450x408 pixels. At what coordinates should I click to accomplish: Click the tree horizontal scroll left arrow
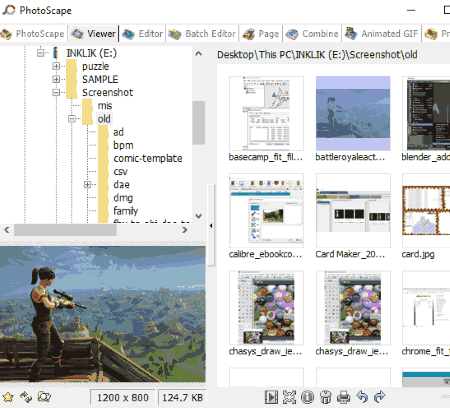tap(7, 230)
